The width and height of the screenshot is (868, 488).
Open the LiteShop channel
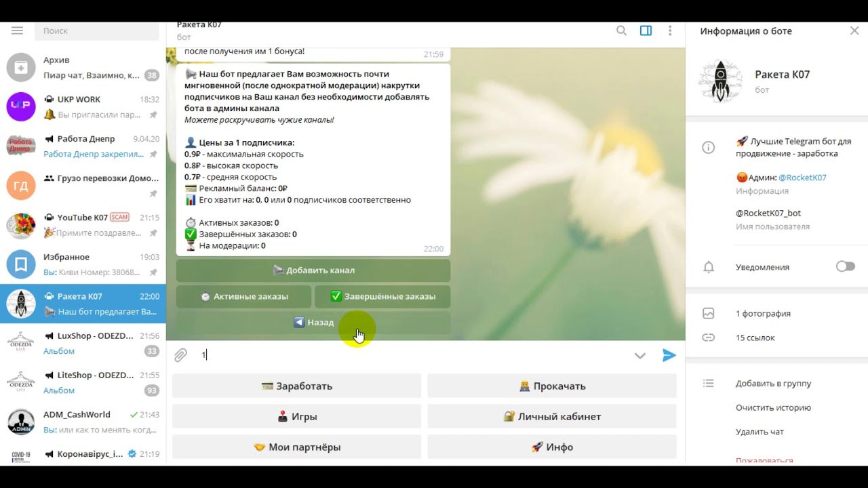click(x=83, y=382)
